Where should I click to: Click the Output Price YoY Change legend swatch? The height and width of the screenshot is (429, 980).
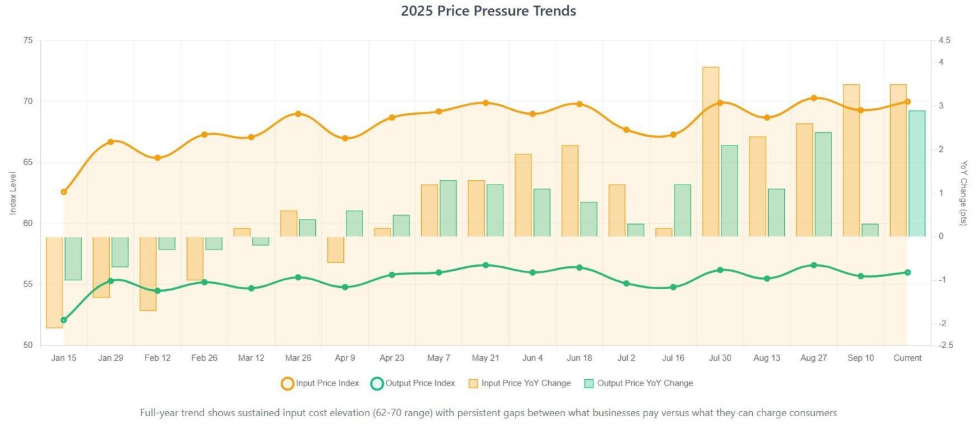(589, 383)
